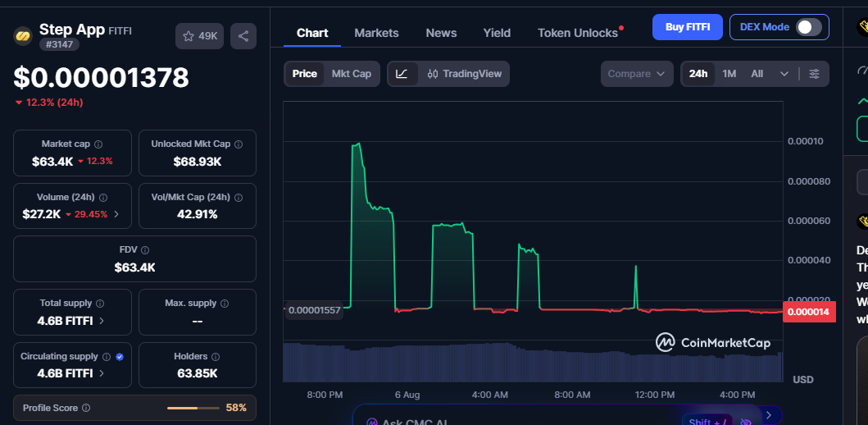868x425 pixels.
Task: Click the verified circulating supply badge
Action: (120, 357)
